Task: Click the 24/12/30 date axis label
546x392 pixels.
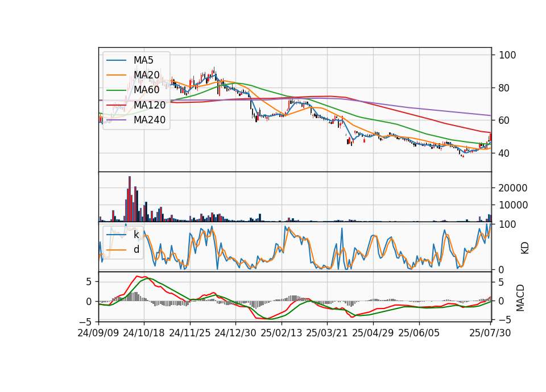Action: click(235, 333)
